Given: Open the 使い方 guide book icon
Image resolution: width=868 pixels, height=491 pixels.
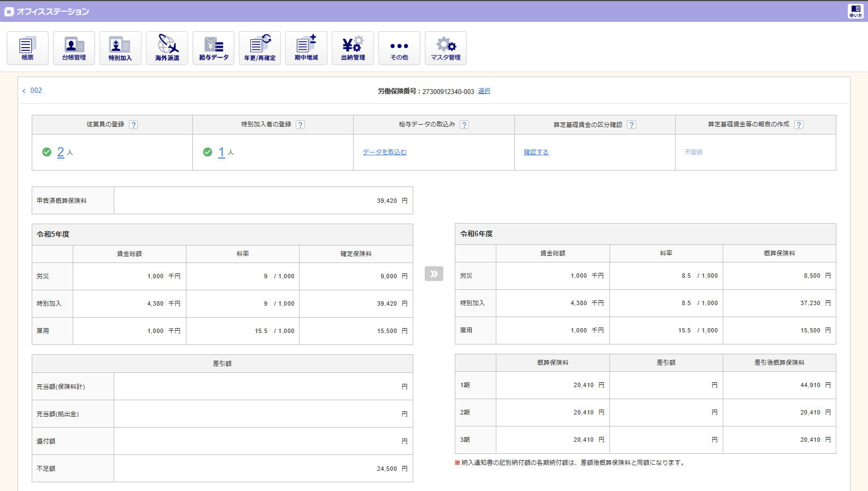Looking at the screenshot, I should [x=855, y=11].
